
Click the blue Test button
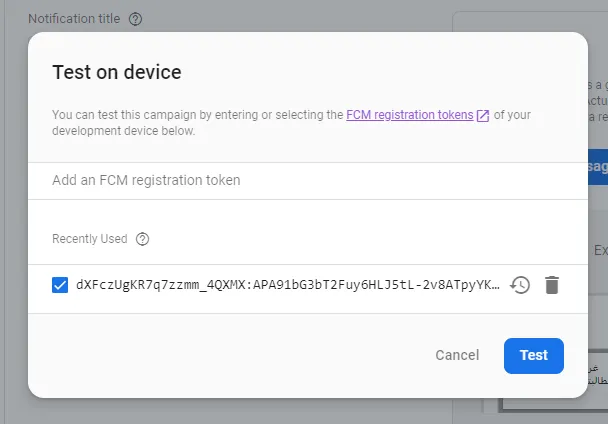pyautogui.click(x=533, y=355)
